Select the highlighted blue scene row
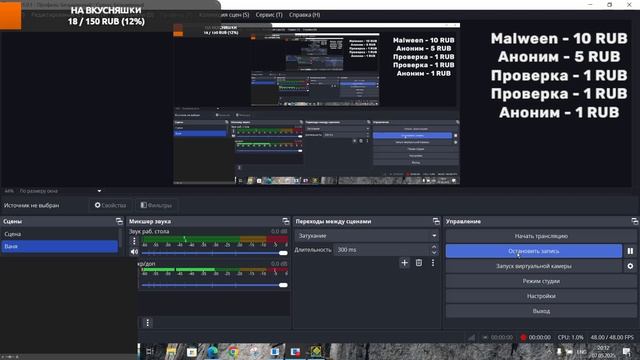 pos(60,246)
